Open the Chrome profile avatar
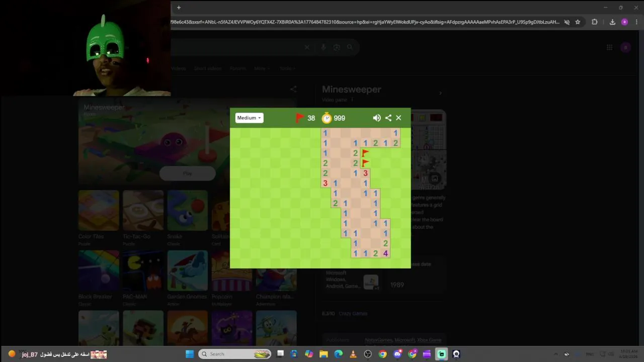644x362 pixels. (x=624, y=22)
